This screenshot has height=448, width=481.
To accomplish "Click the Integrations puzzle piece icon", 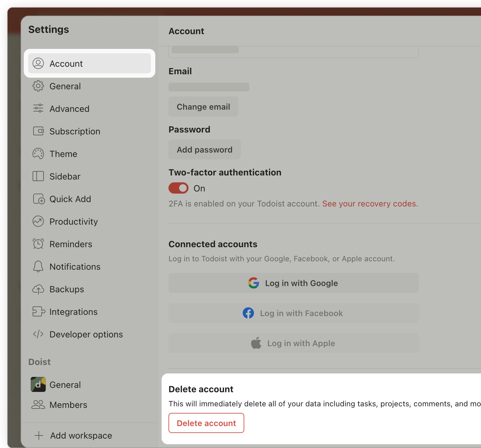I will pos(38,312).
